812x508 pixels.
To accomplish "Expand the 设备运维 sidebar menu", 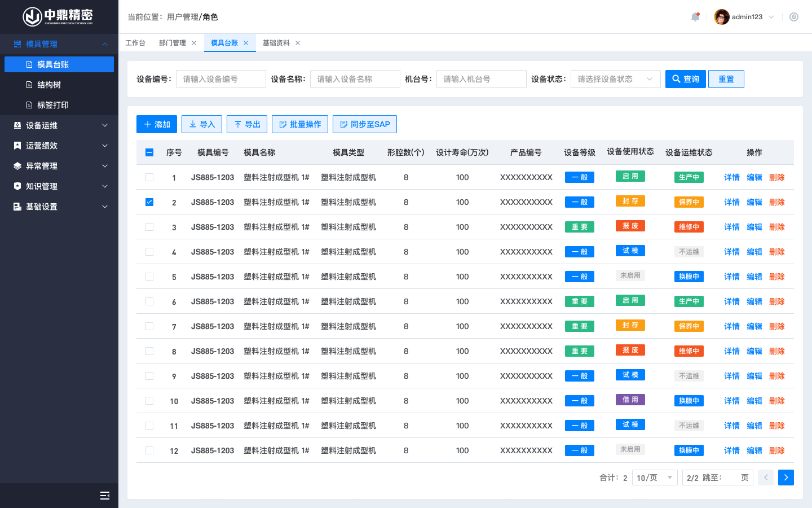I will (x=59, y=125).
